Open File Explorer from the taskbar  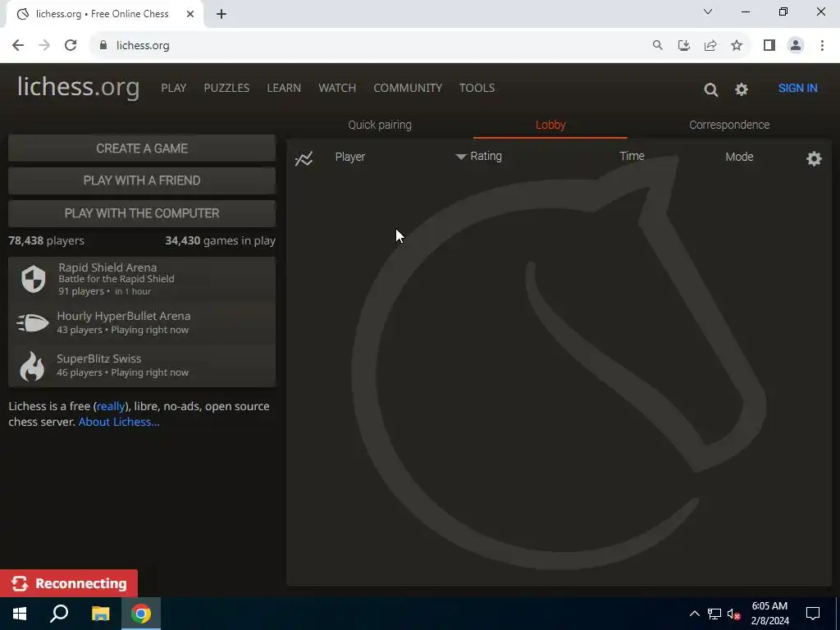tap(100, 614)
